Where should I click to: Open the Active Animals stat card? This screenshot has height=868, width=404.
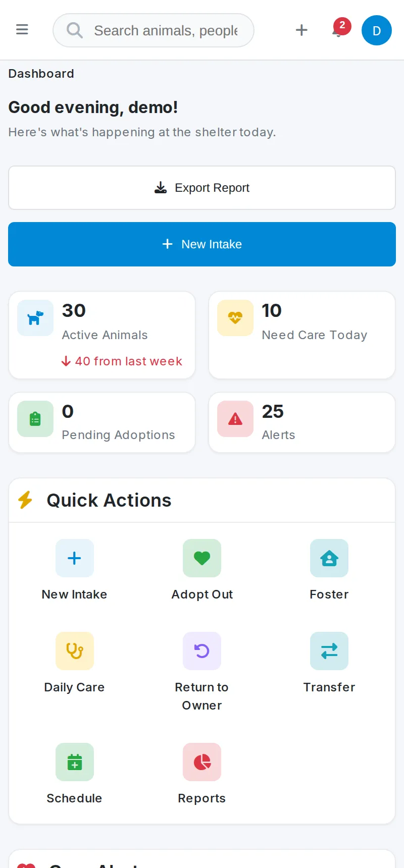point(102,335)
